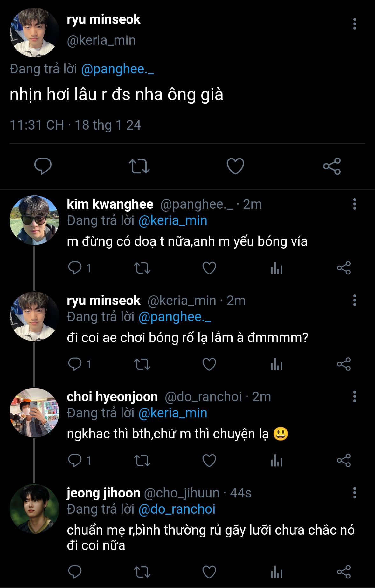Open more options on jeong jihoon's reply
The height and width of the screenshot is (588, 375).
(x=354, y=493)
